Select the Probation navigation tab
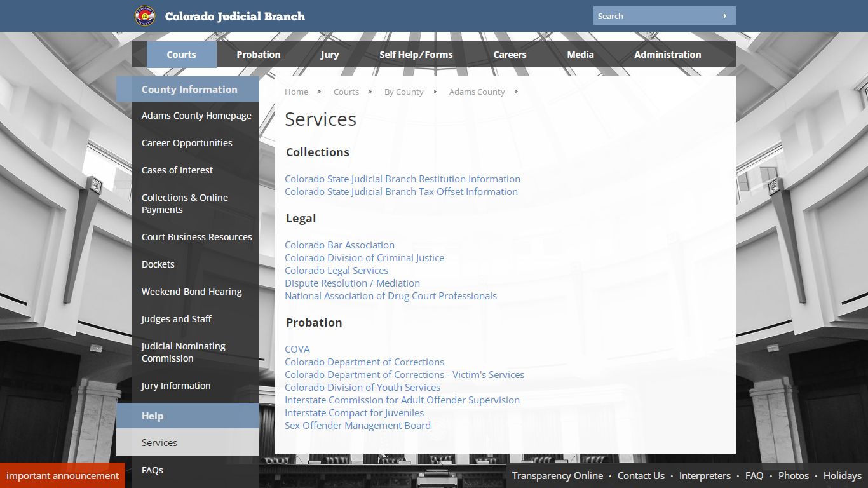The width and height of the screenshot is (868, 488). 259,55
